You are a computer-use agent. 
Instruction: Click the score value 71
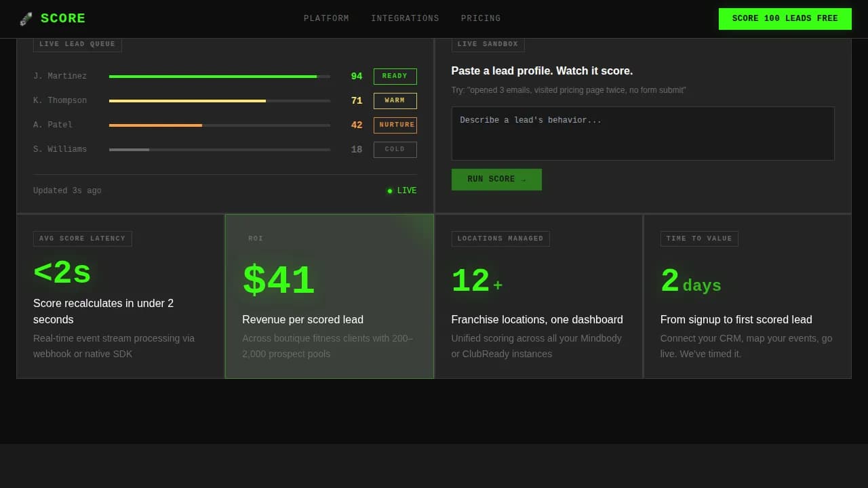click(x=357, y=101)
